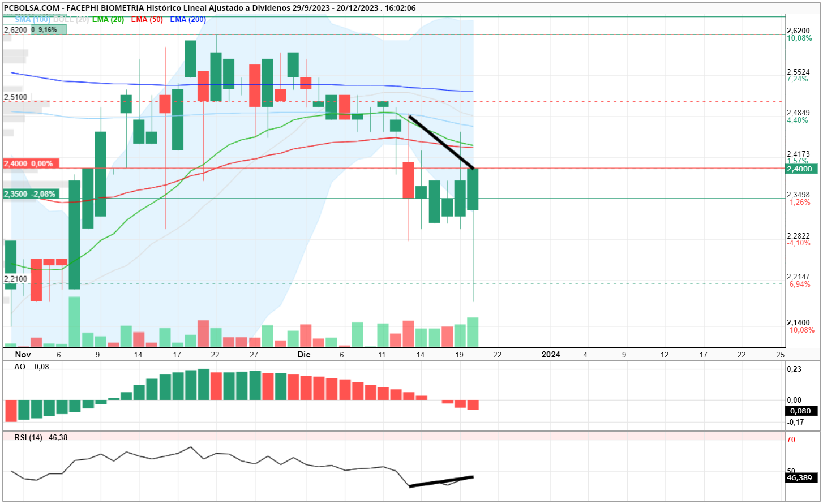
Task: Select the red 2,4000 0,00% level tag
Action: [x=30, y=163]
